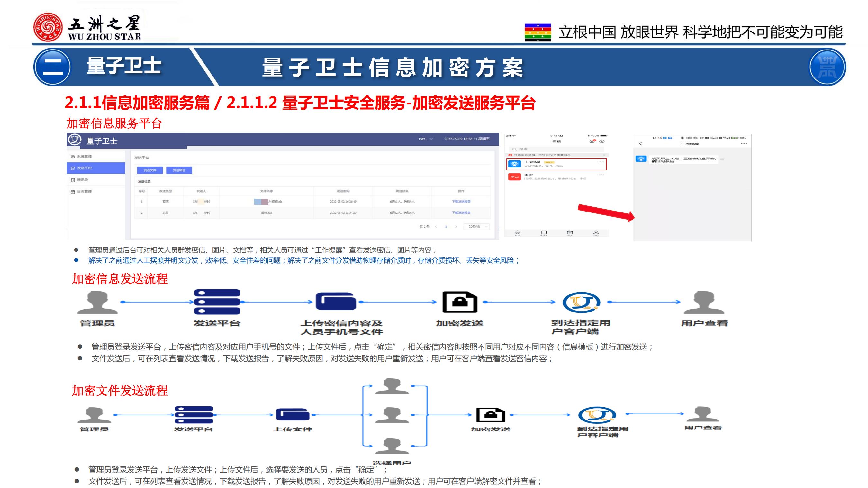Image resolution: width=868 pixels, height=488 pixels.
Task: Open the ... options menu on 工作提醒 screen
Action: [x=744, y=144]
